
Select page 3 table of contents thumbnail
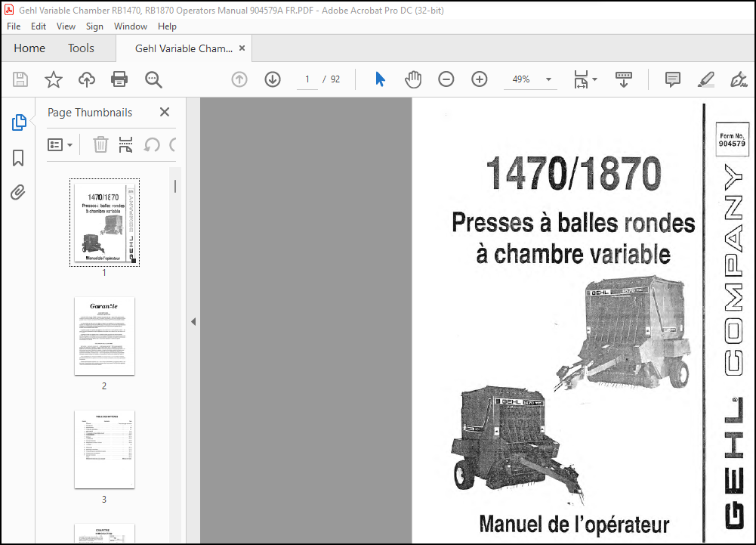[104, 450]
